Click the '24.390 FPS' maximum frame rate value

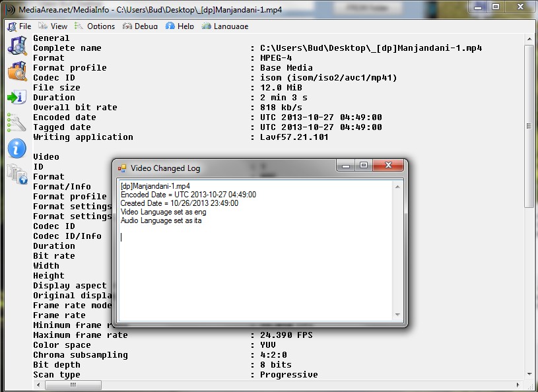coord(286,335)
